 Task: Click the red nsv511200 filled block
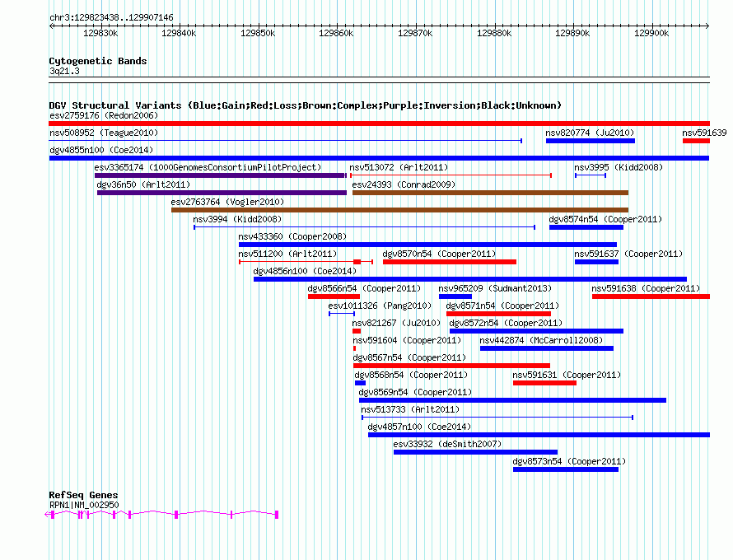point(357,262)
